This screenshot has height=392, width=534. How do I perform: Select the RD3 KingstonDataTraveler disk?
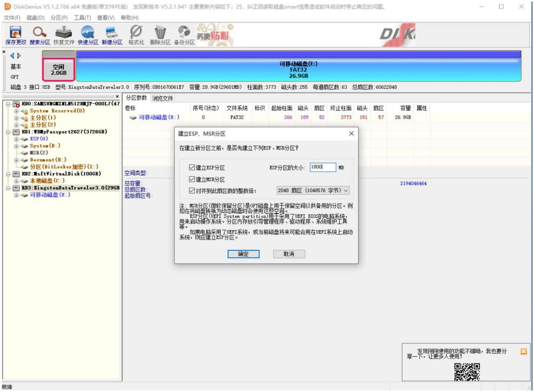(66, 188)
